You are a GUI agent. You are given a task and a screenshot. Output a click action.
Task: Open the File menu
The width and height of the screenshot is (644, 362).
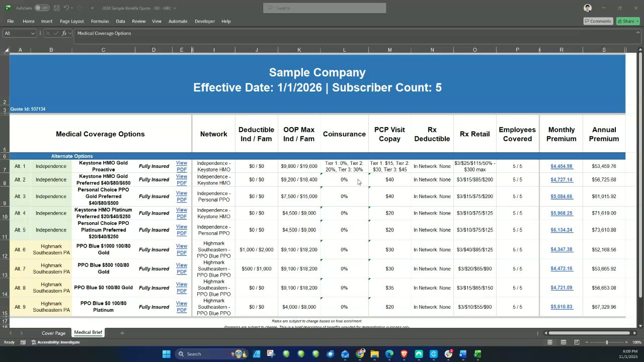point(10,21)
